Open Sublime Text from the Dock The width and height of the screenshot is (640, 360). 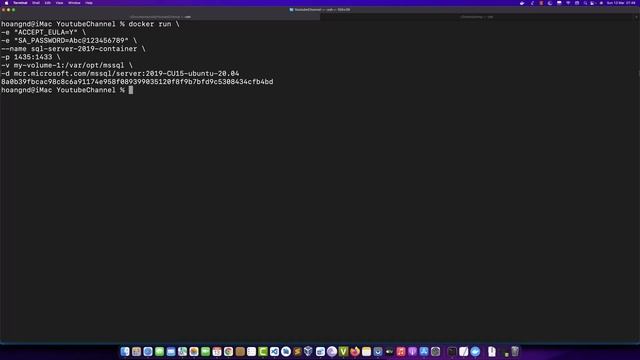(297, 351)
